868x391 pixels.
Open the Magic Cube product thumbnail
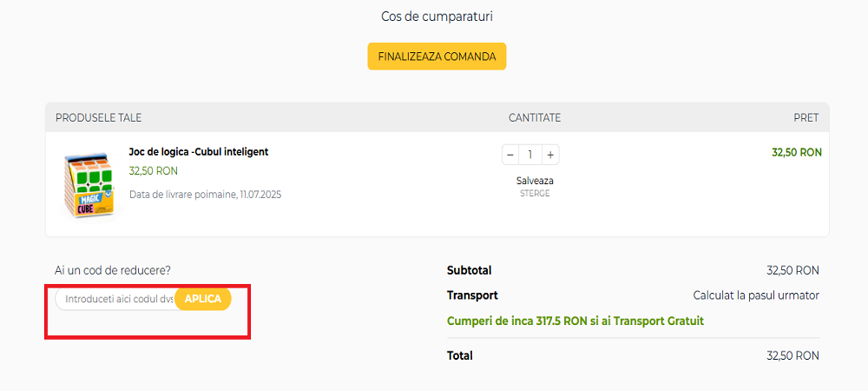pyautogui.click(x=89, y=184)
